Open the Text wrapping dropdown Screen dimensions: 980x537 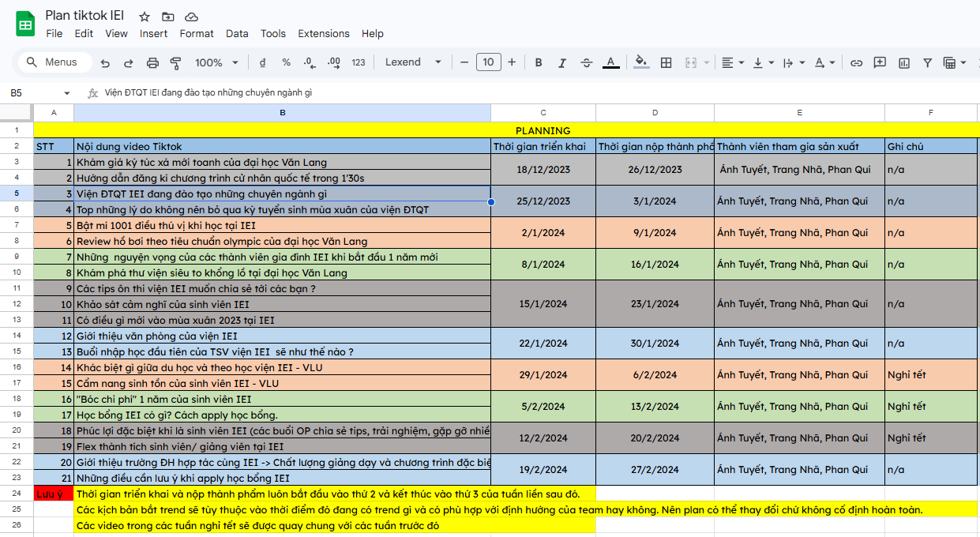pyautogui.click(x=794, y=62)
